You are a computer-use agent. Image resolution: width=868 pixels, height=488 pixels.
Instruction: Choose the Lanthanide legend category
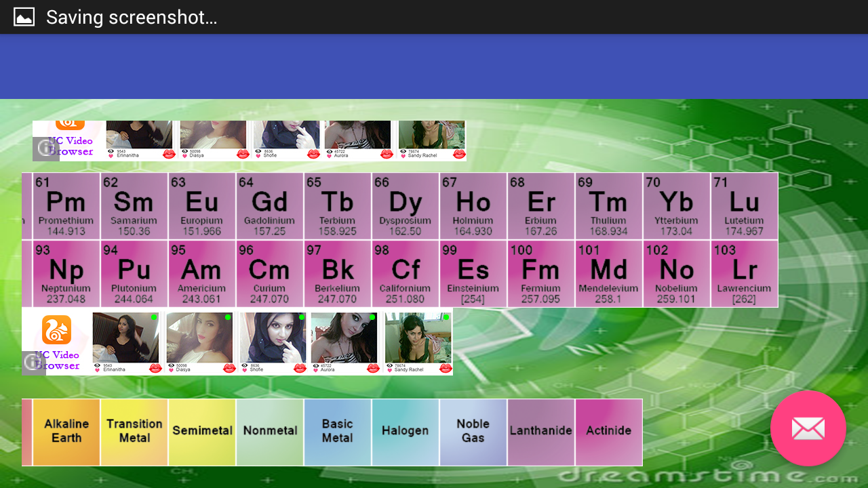(541, 432)
